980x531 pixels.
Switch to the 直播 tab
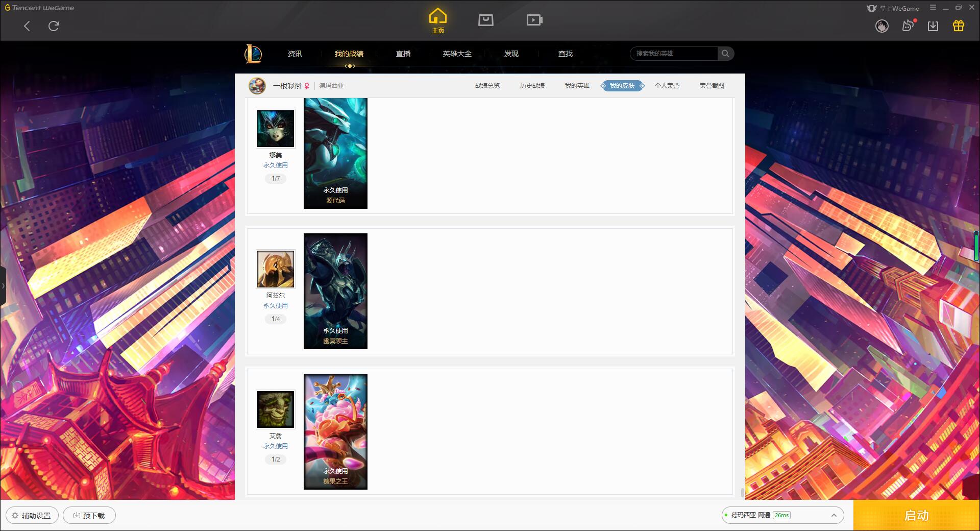click(x=403, y=54)
